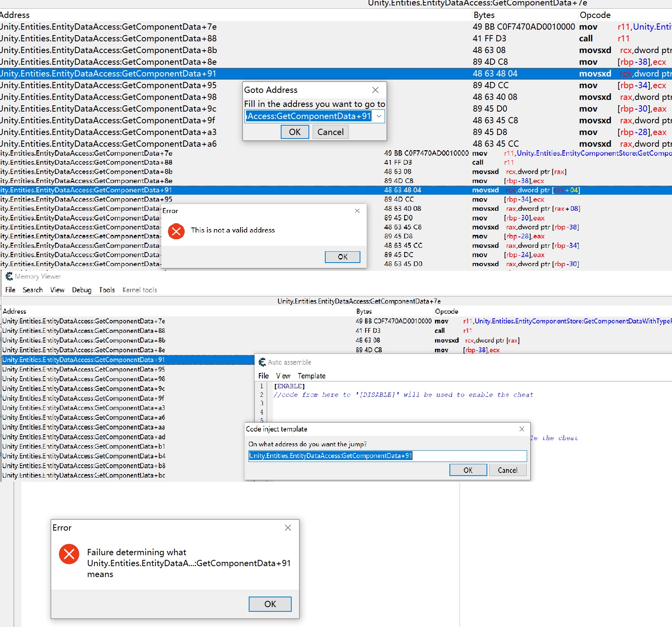This screenshot has width=672, height=627.
Task: Click the Auto assemble window icon
Action: 262,362
